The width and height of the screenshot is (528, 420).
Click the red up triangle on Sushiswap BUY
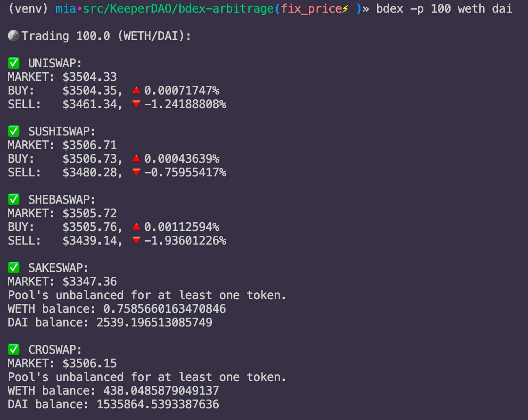tap(136, 158)
